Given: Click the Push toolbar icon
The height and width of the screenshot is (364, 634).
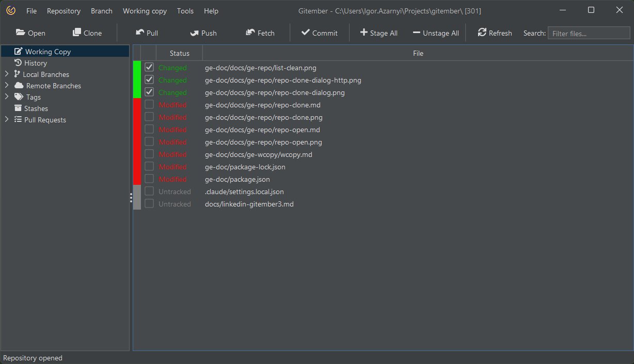Looking at the screenshot, I should [x=194, y=33].
